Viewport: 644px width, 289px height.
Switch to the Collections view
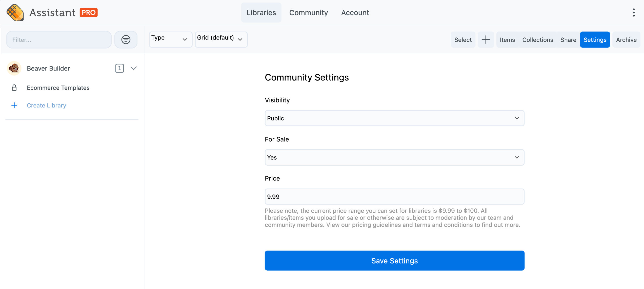click(537, 40)
